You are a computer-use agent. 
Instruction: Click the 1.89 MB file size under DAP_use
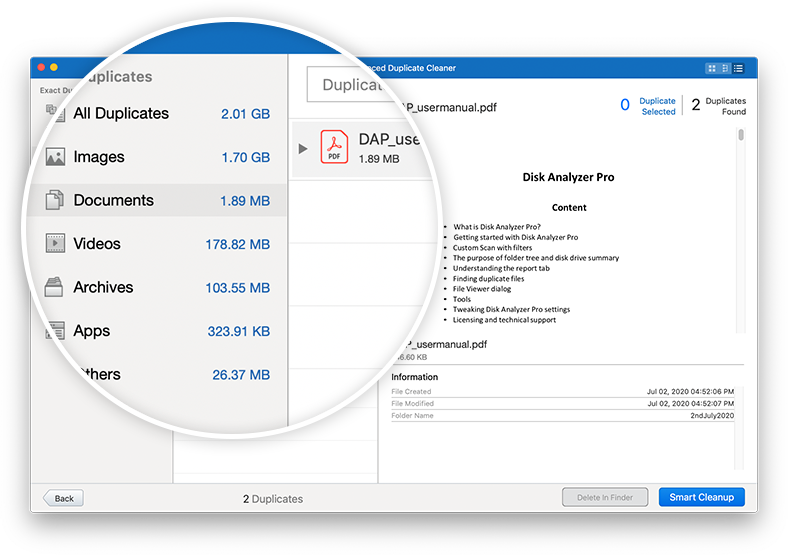[x=379, y=159]
